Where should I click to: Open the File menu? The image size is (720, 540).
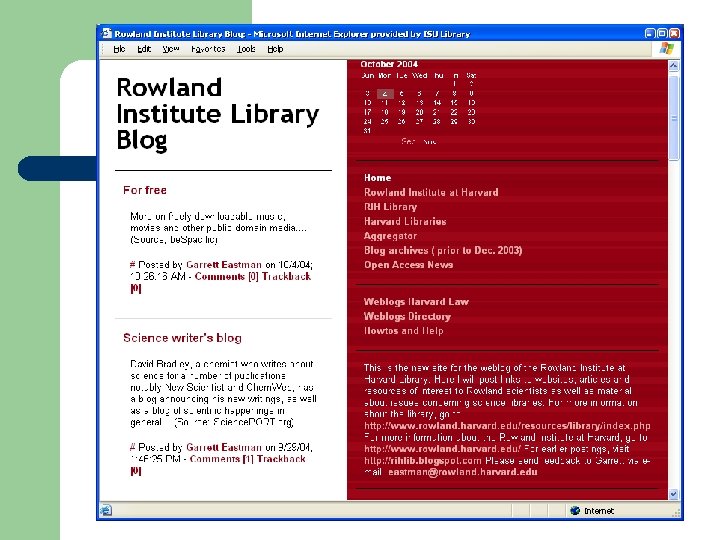[x=119, y=49]
